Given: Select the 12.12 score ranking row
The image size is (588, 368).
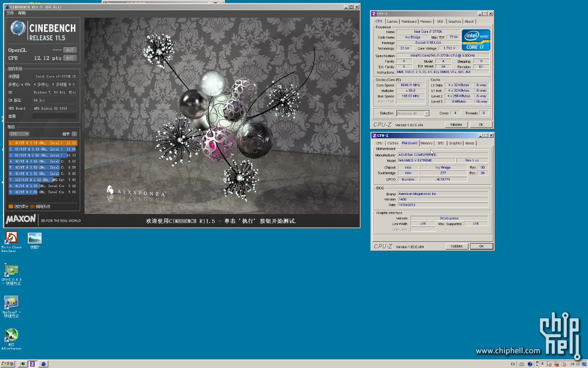Looking at the screenshot, I should click(x=43, y=143).
